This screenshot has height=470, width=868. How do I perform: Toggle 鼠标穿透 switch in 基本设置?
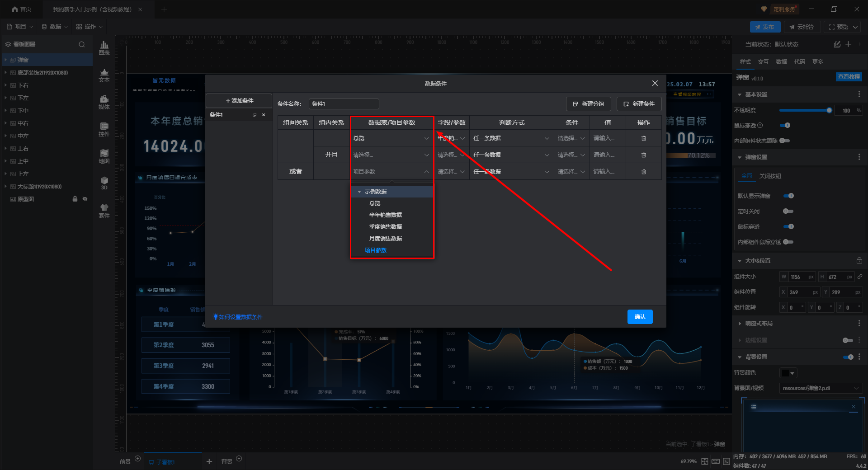pos(785,125)
